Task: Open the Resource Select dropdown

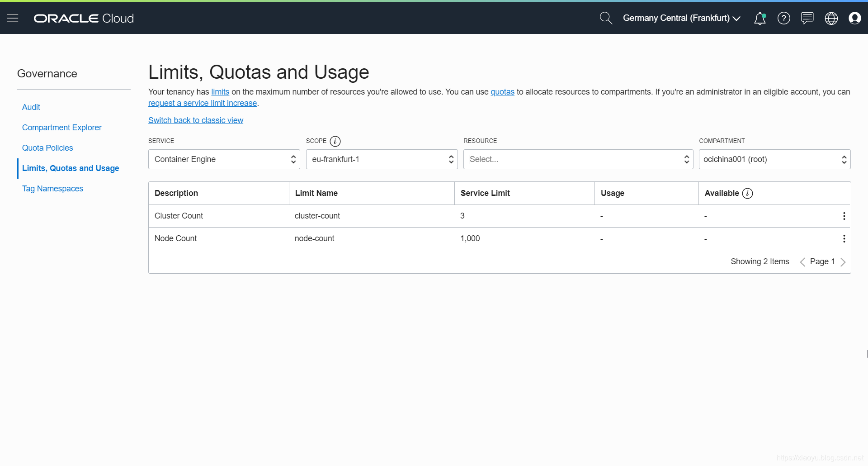Action: [578, 159]
